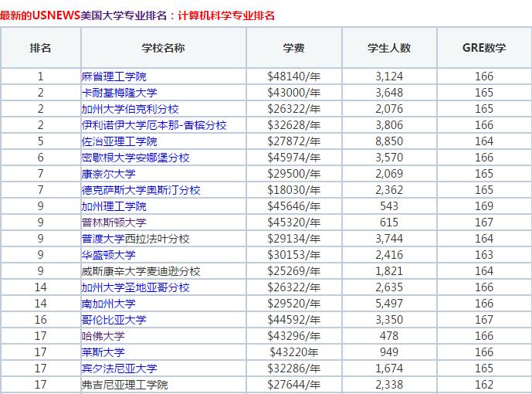
Task: Select student count 543
Action: [389, 206]
